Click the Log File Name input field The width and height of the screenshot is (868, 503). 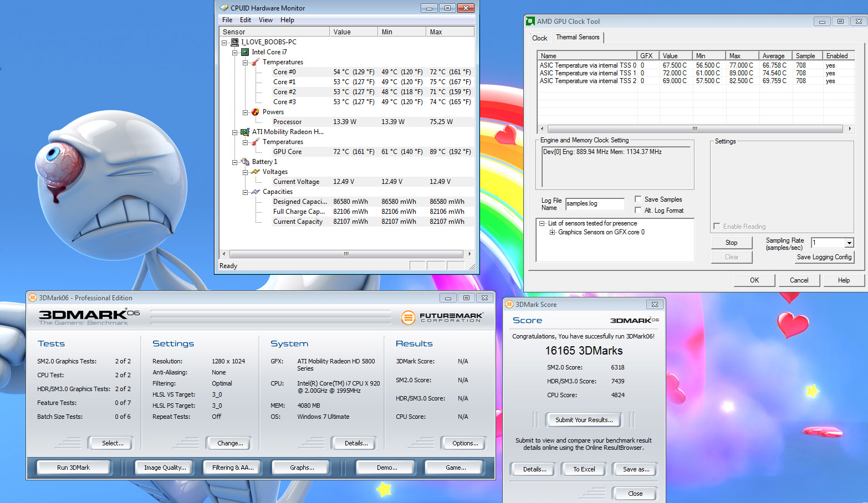[x=595, y=204]
